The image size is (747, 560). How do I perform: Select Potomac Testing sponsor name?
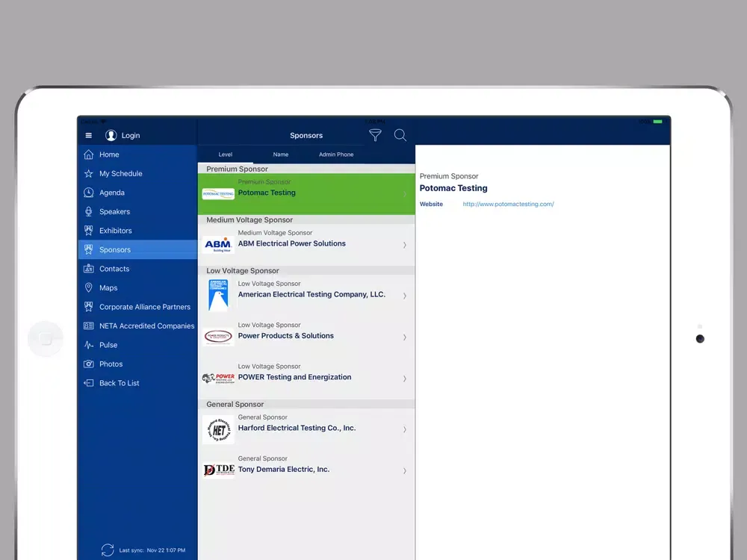click(267, 193)
